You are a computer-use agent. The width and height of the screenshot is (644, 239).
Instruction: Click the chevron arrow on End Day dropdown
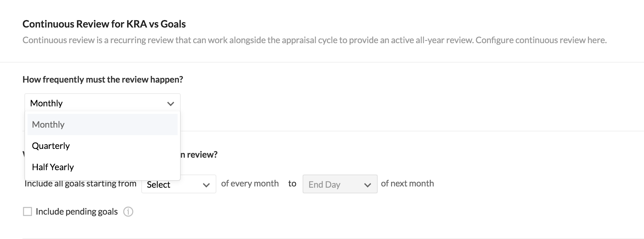pos(367,185)
